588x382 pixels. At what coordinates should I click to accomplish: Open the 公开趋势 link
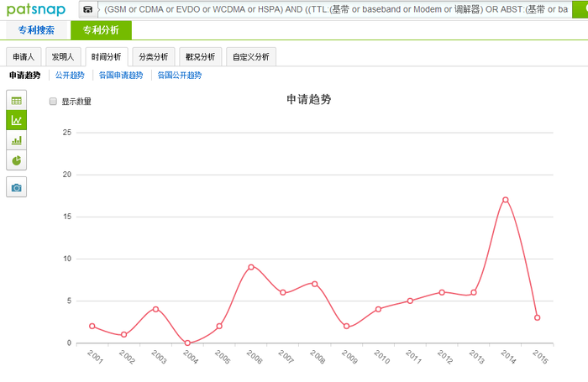70,76
